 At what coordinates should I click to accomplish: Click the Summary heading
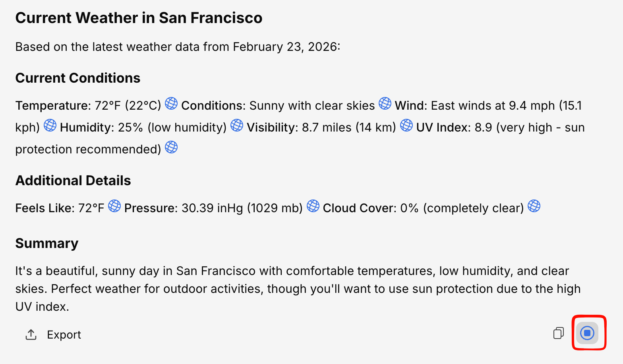47,243
